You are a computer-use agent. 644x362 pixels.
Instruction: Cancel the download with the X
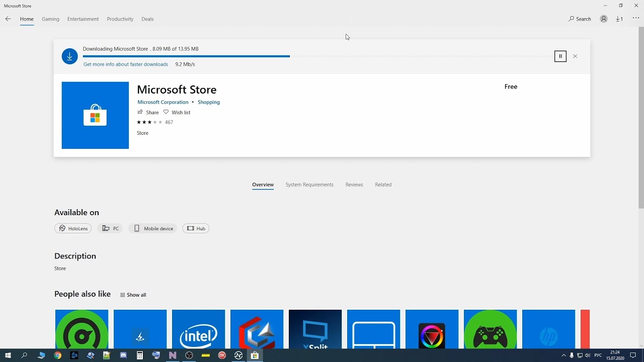(575, 56)
